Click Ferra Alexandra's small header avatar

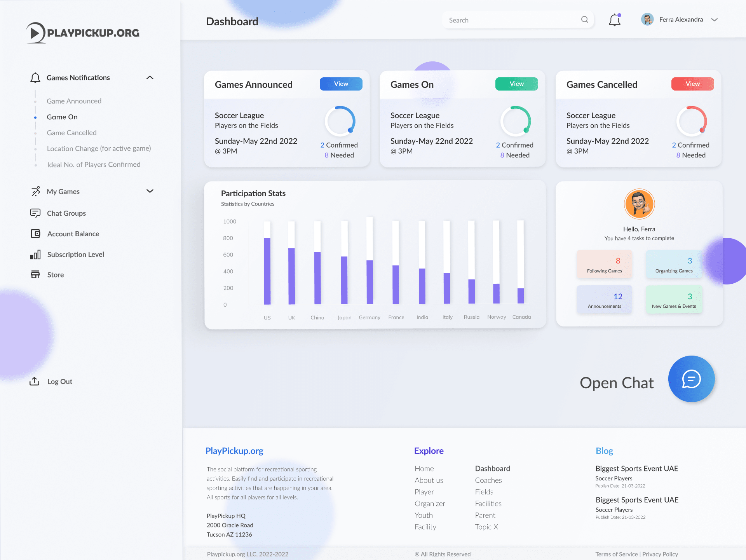point(647,19)
